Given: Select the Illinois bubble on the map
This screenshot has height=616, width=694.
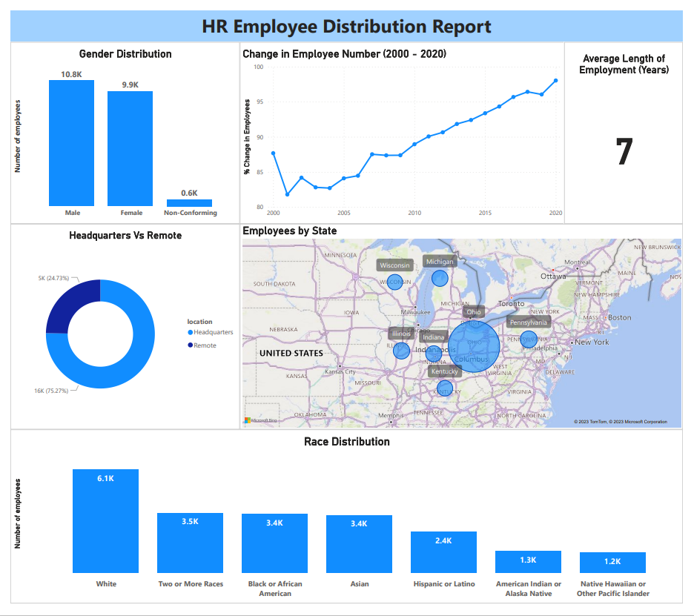Looking at the screenshot, I should coord(401,350).
